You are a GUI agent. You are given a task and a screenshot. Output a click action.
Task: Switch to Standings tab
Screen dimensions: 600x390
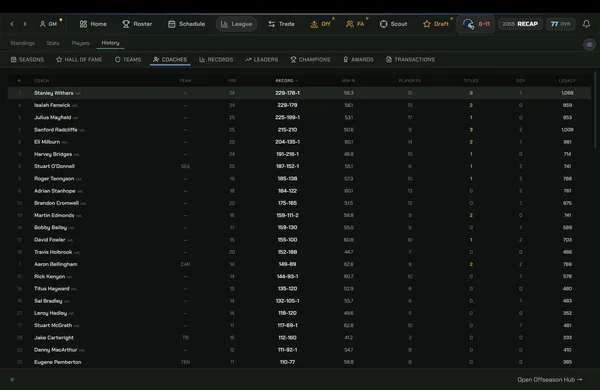(x=23, y=43)
